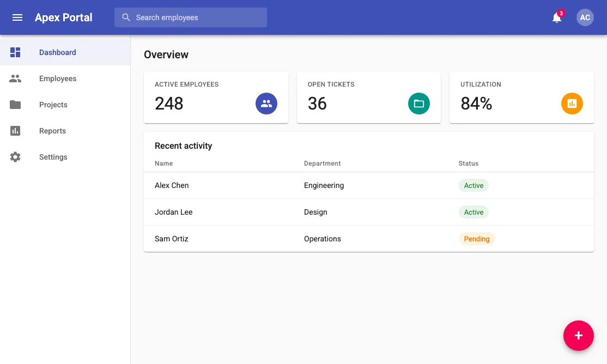Click the Settings gear icon

tap(15, 157)
